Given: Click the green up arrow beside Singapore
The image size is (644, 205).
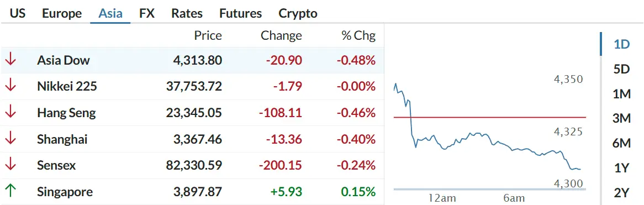Looking at the screenshot, I should [10, 191].
